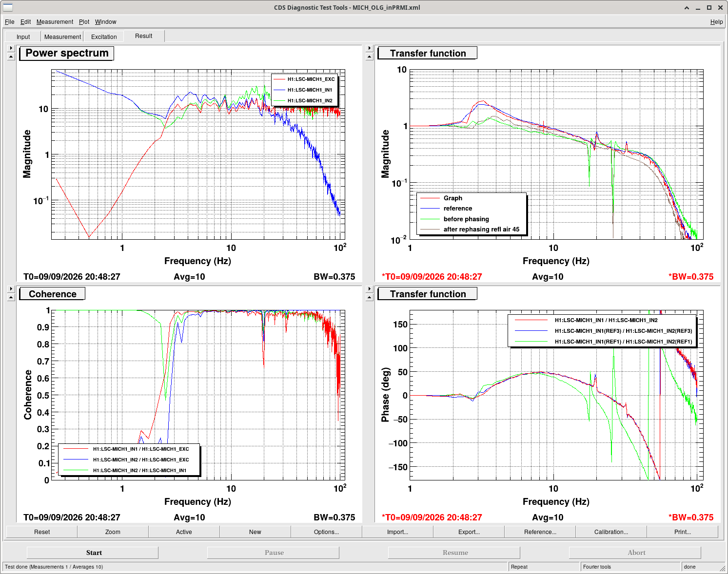Click the Export... button

[469, 532]
